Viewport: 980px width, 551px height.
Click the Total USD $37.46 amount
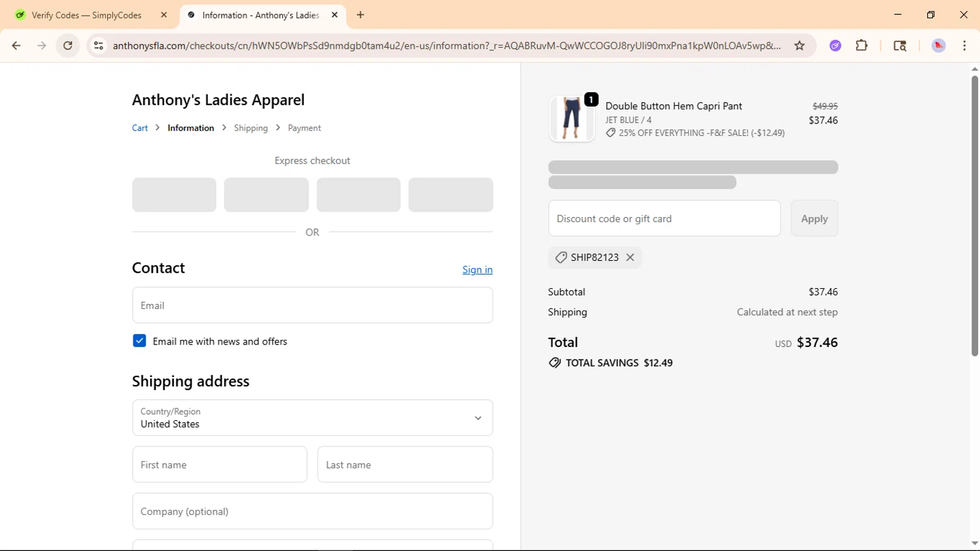tap(806, 342)
